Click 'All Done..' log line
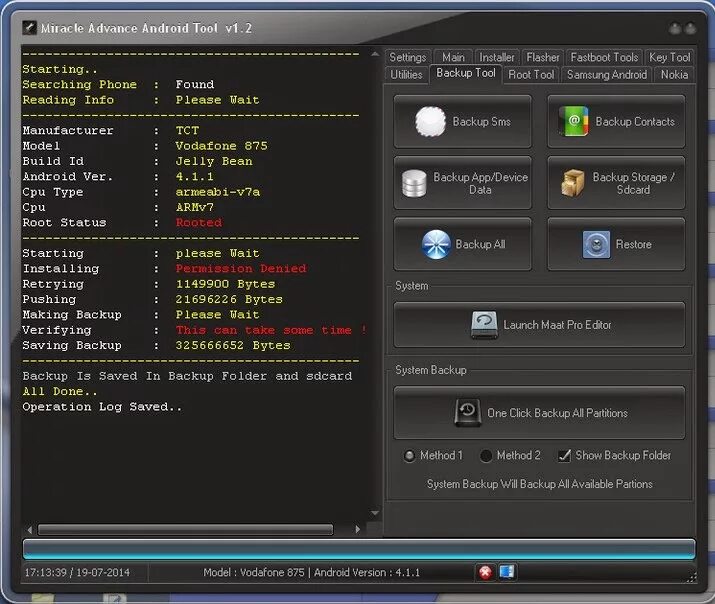Screen dimensions: 715x604 (x=60, y=392)
